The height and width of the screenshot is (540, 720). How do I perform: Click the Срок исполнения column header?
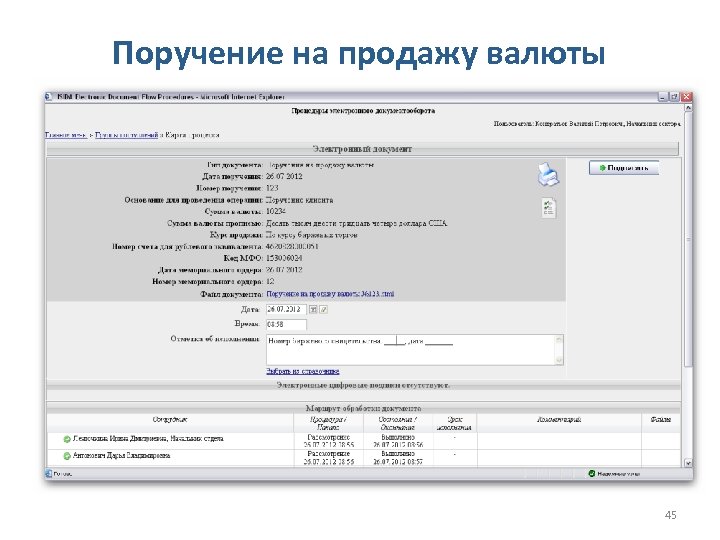[454, 423]
